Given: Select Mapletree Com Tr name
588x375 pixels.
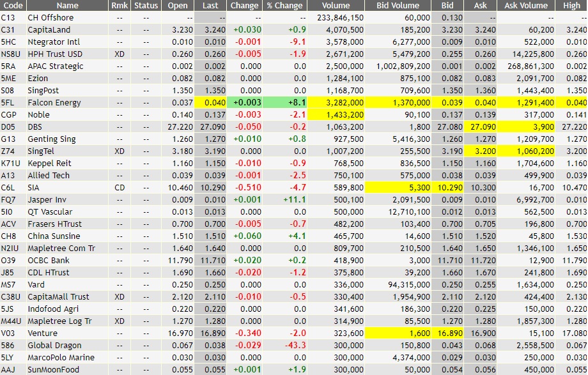Looking at the screenshot, I should click(x=61, y=249).
